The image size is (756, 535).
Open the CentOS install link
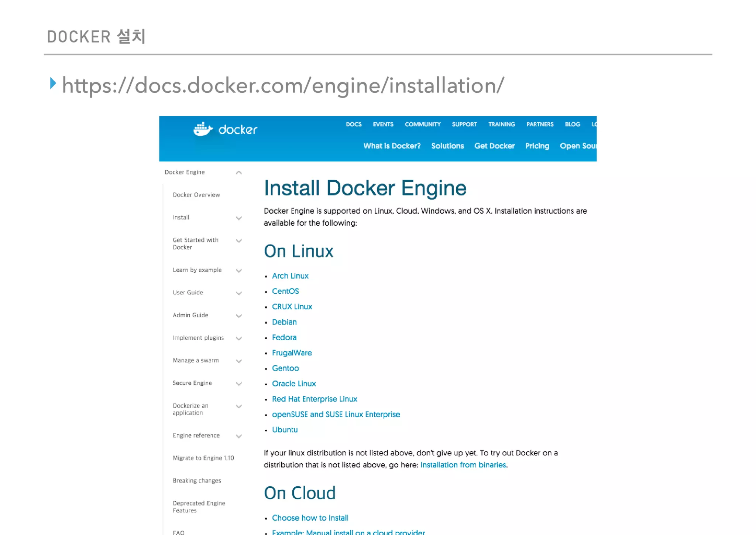[285, 292]
